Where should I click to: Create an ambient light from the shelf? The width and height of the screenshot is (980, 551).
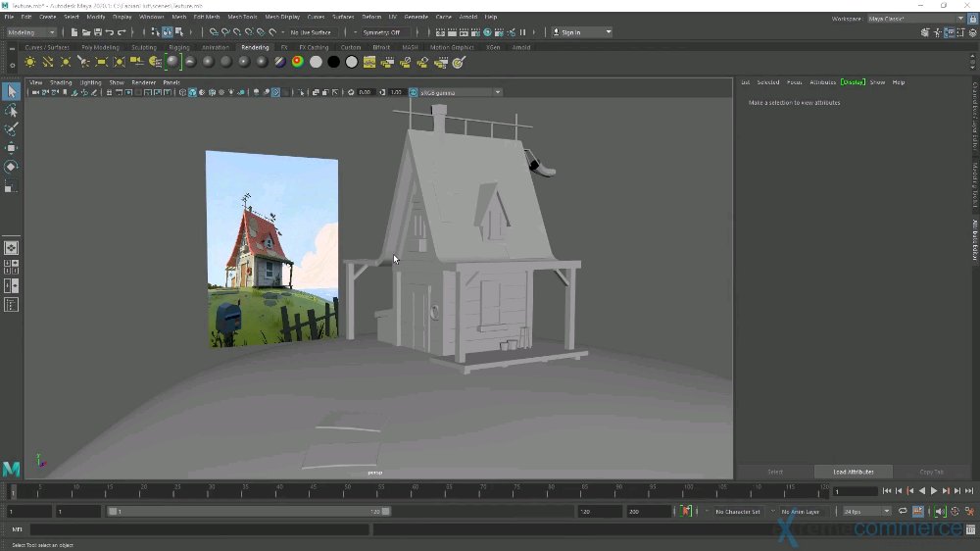(30, 62)
